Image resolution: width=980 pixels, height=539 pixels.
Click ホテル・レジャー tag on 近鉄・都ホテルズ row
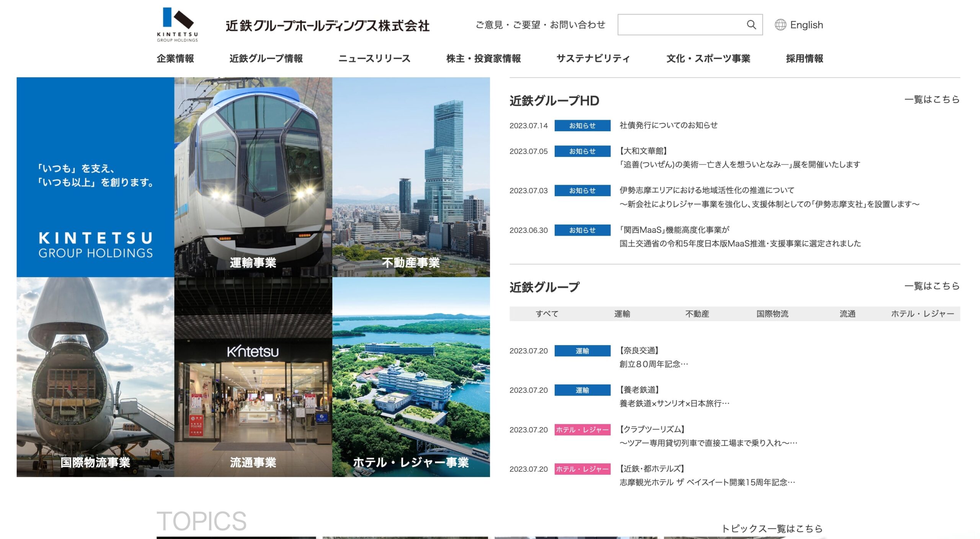[582, 469]
